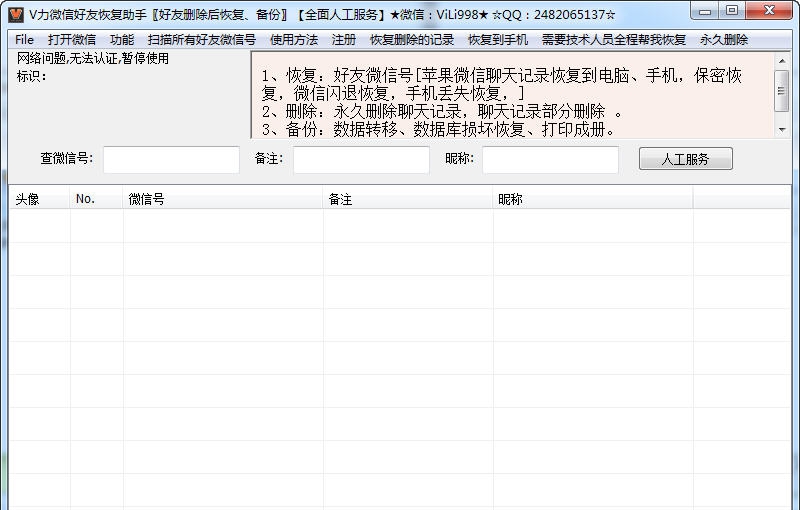Click the 人工服务 button
Screen dimensions: 800x510
[686, 159]
